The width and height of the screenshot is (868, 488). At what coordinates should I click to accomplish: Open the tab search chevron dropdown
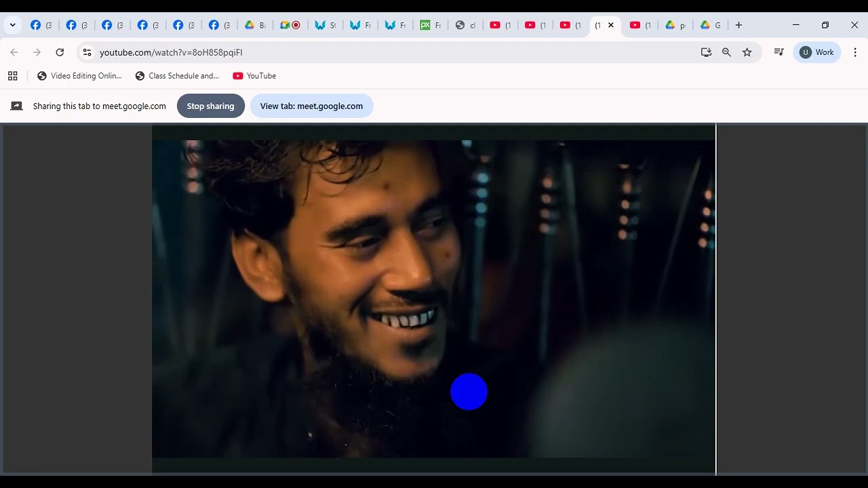click(12, 25)
